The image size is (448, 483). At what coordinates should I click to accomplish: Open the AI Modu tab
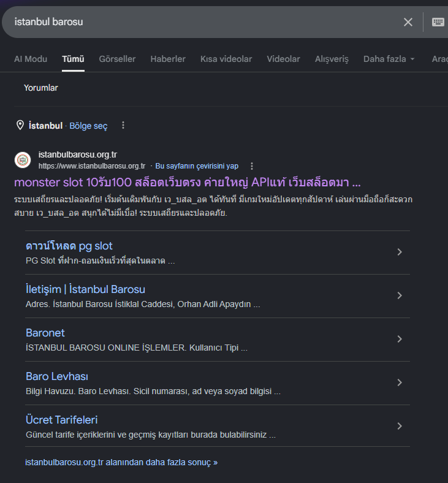click(x=31, y=59)
